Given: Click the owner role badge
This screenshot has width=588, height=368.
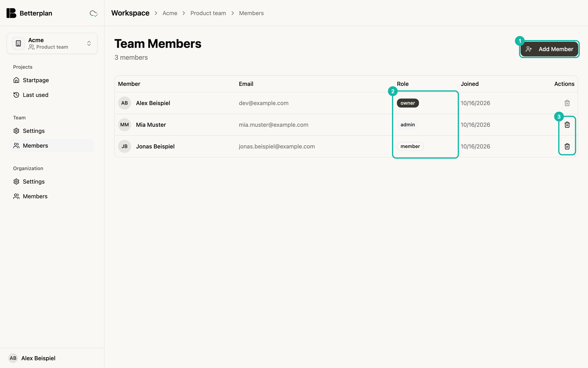Looking at the screenshot, I should (408, 103).
